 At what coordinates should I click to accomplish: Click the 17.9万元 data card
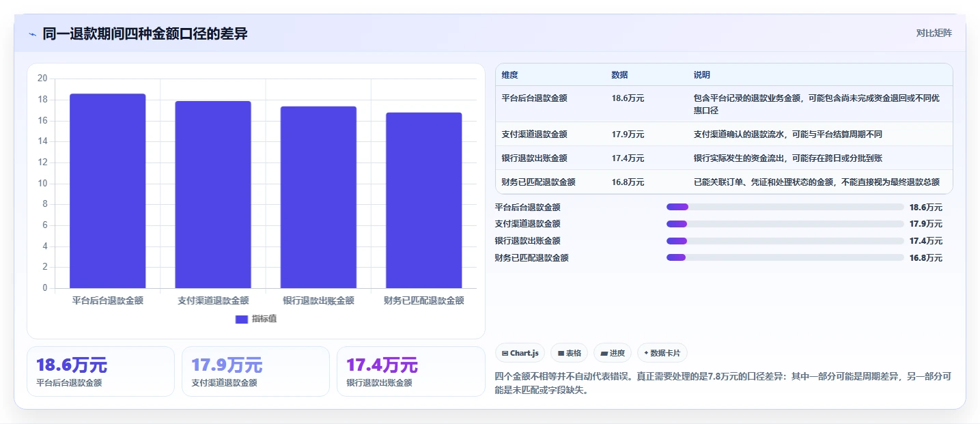point(256,371)
